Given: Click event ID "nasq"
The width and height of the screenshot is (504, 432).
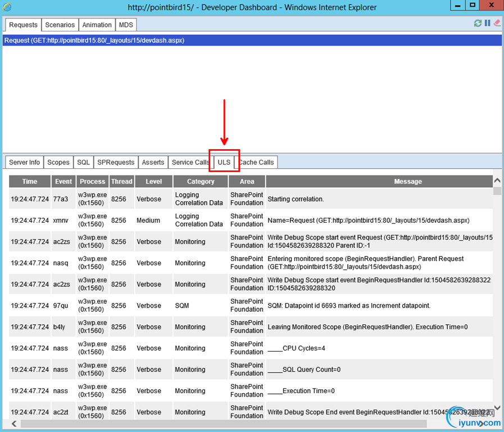Looking at the screenshot, I should click(x=61, y=263).
